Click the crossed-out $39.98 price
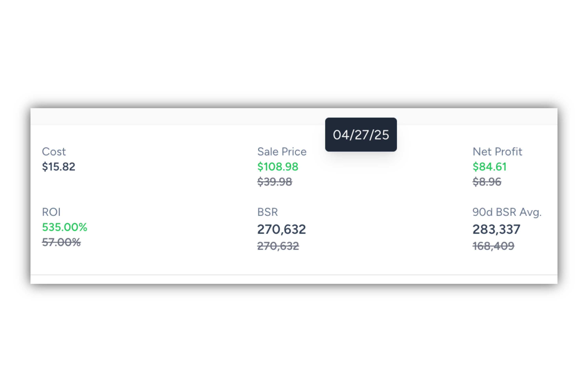The height and width of the screenshot is (392, 588). click(x=275, y=182)
